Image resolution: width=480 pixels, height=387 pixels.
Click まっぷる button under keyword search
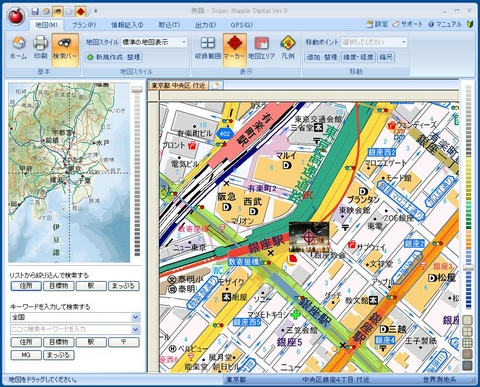(59, 355)
